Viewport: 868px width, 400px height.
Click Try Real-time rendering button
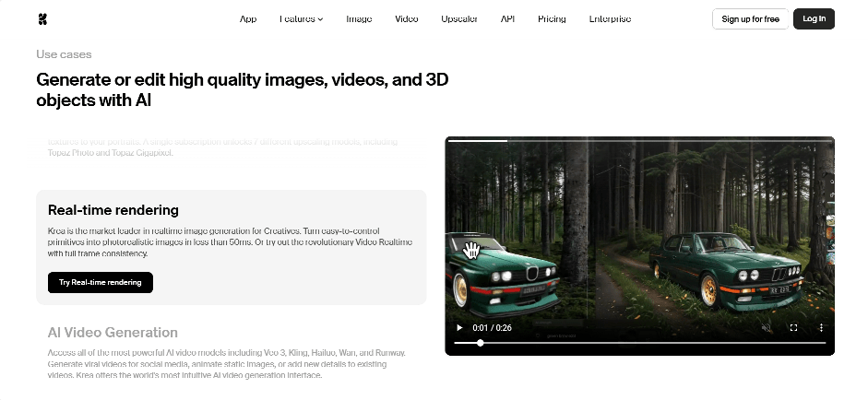(100, 282)
